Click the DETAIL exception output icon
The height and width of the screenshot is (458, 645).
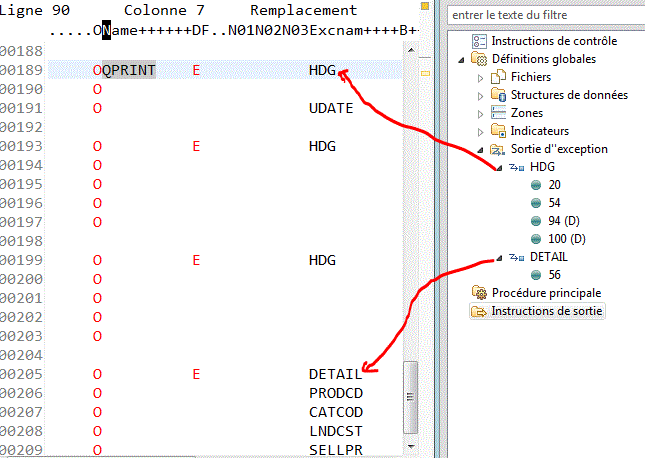(517, 257)
